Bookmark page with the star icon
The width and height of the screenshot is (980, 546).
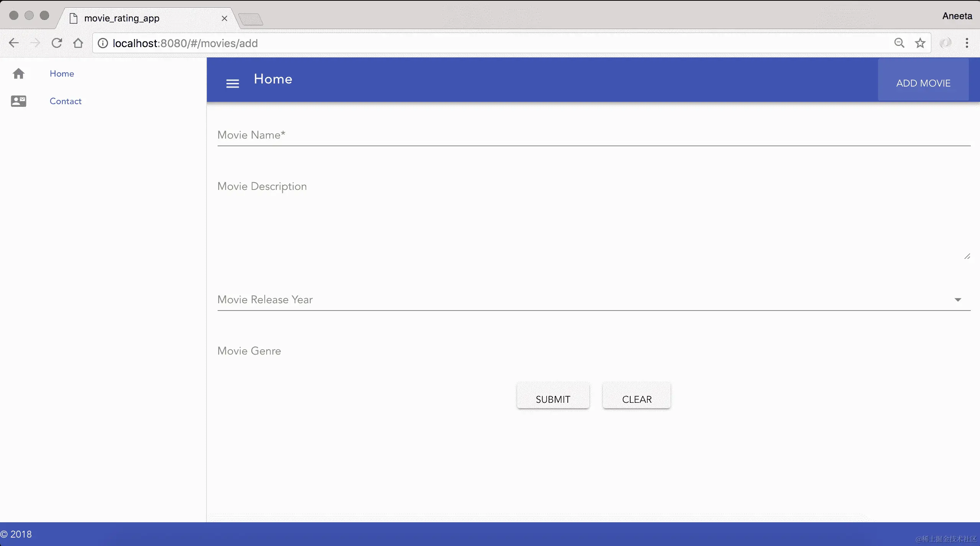click(920, 43)
